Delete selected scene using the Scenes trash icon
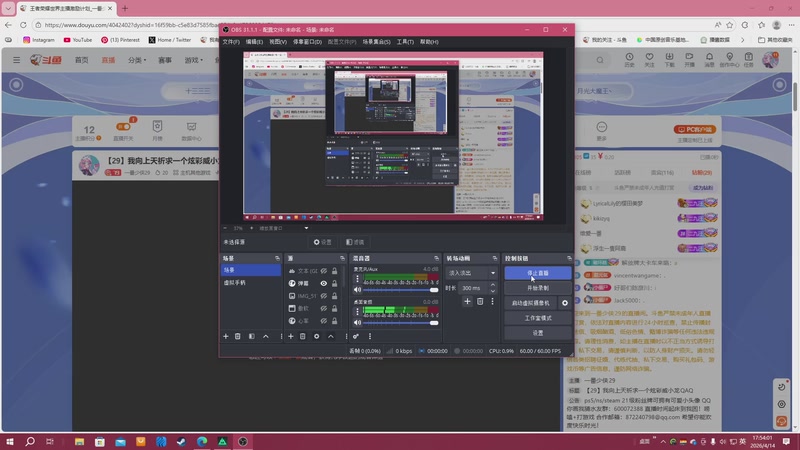The image size is (800, 450). coord(238,336)
